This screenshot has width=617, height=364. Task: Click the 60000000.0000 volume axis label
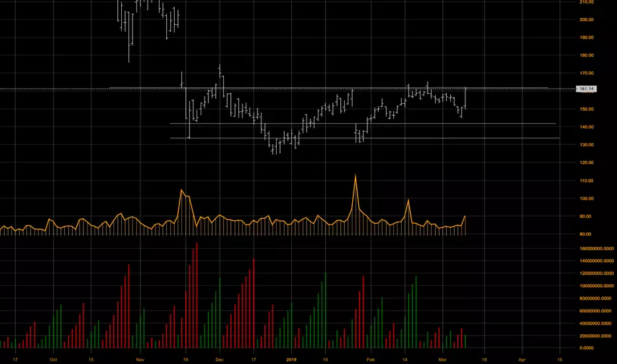click(596, 311)
